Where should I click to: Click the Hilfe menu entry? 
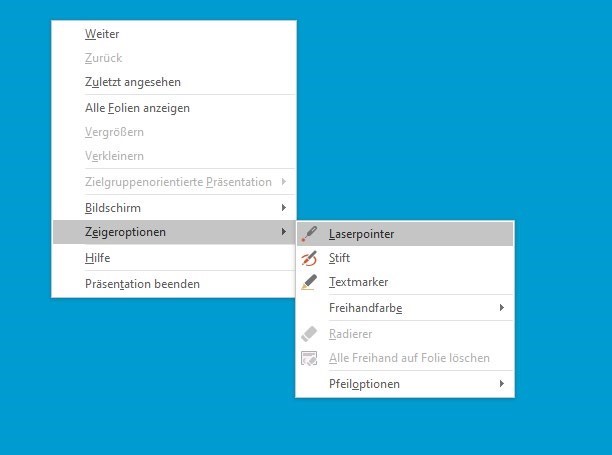[x=97, y=258]
